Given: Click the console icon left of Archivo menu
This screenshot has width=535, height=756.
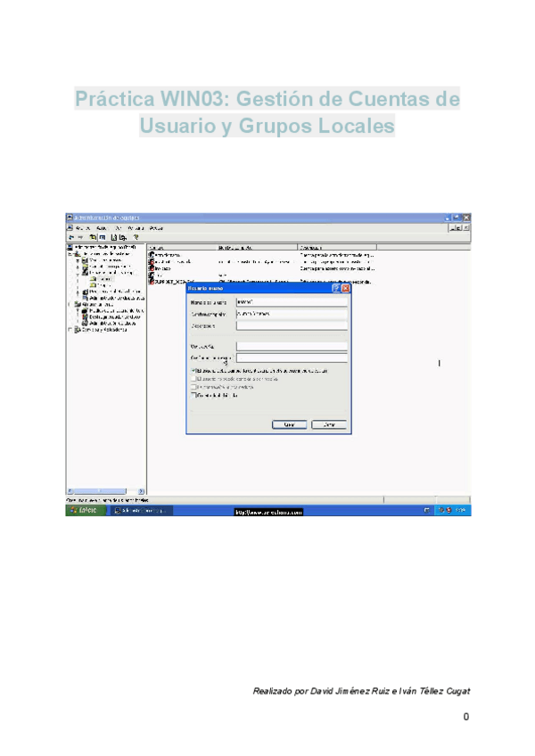Looking at the screenshot, I should [x=70, y=227].
